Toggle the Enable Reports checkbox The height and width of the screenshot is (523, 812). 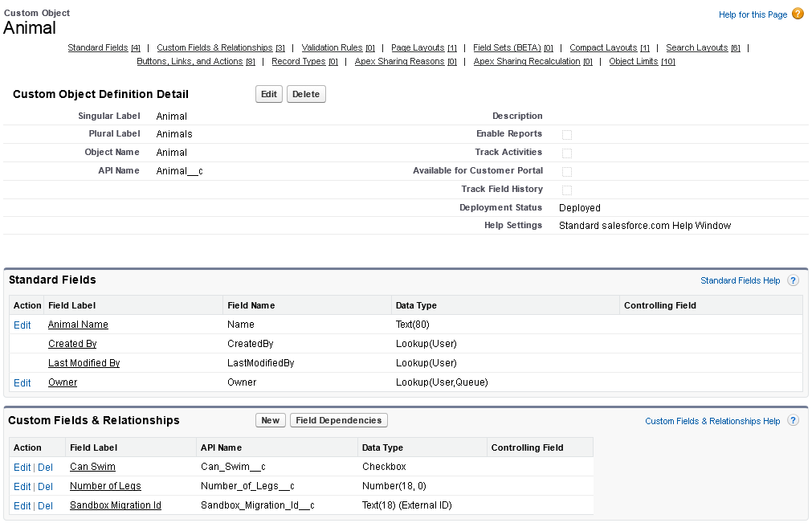567,134
